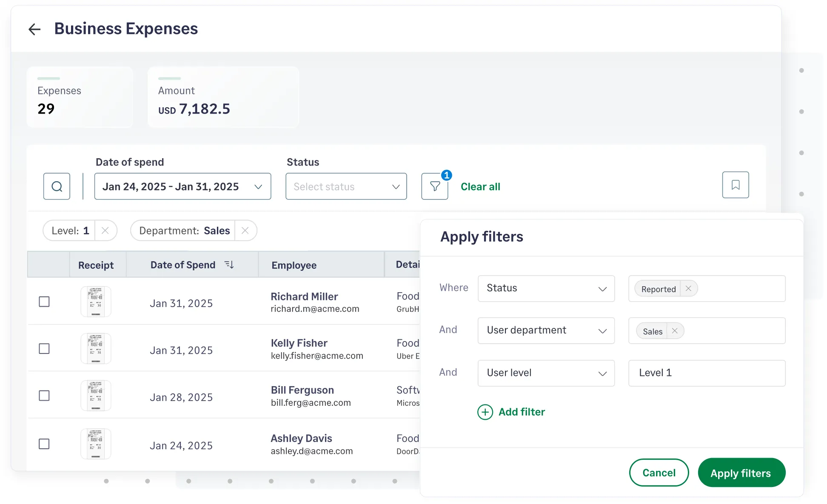The width and height of the screenshot is (827, 504).
Task: Click the bookmark icon to save filters
Action: pos(735,185)
